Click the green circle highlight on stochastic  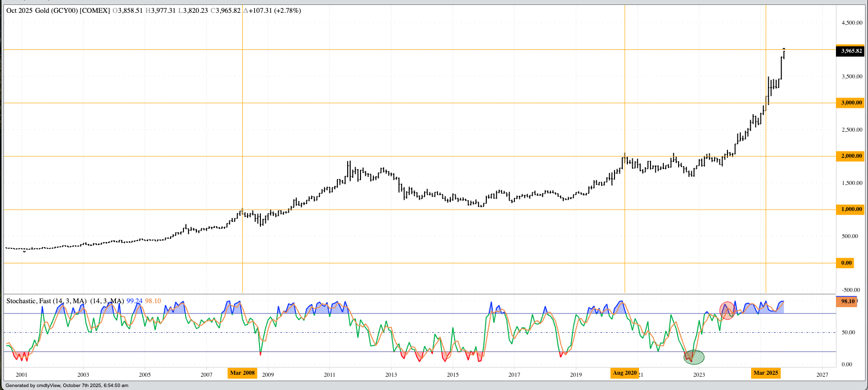pos(694,356)
